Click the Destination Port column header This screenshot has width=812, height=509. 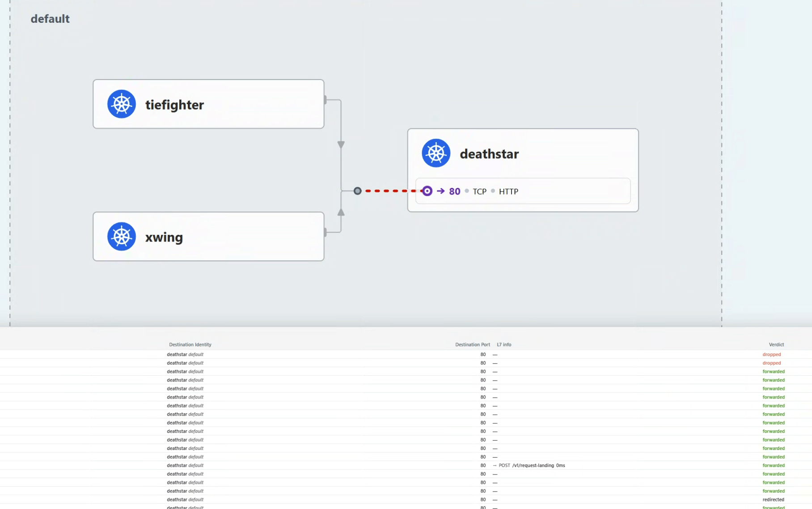(472, 344)
